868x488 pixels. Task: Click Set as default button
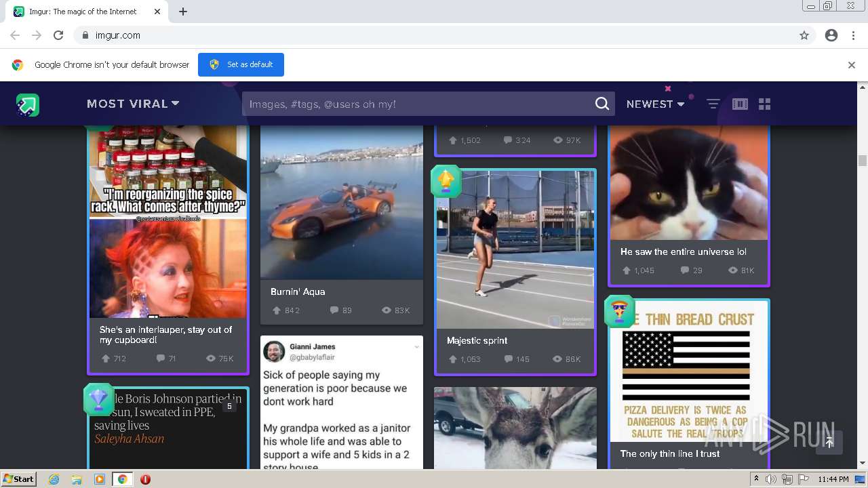(x=241, y=64)
